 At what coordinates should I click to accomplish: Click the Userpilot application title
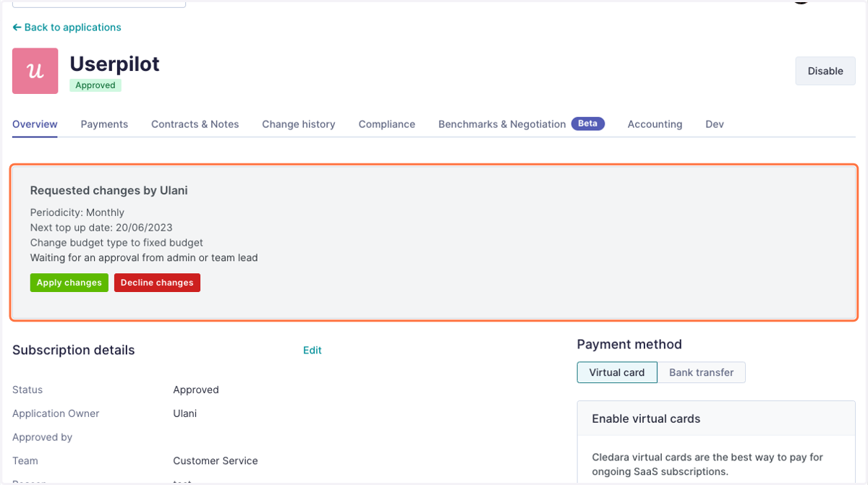(114, 64)
